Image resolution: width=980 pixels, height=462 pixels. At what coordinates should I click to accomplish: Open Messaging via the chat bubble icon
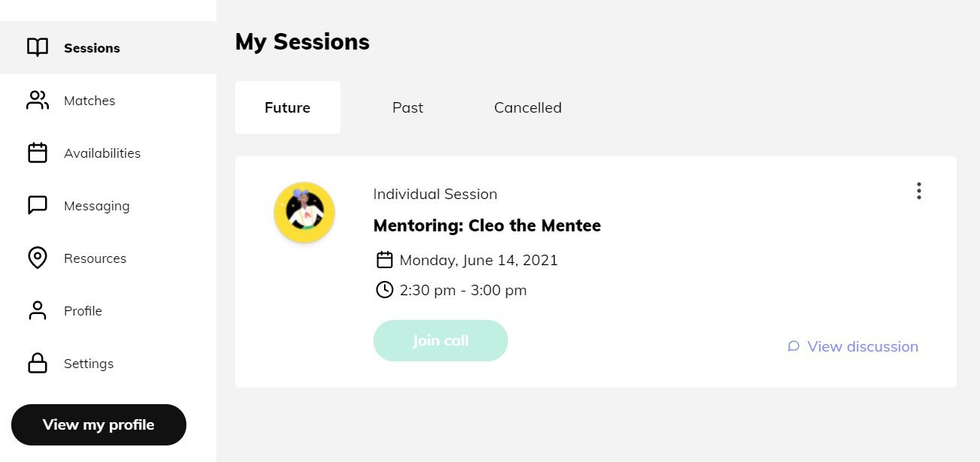(38, 205)
